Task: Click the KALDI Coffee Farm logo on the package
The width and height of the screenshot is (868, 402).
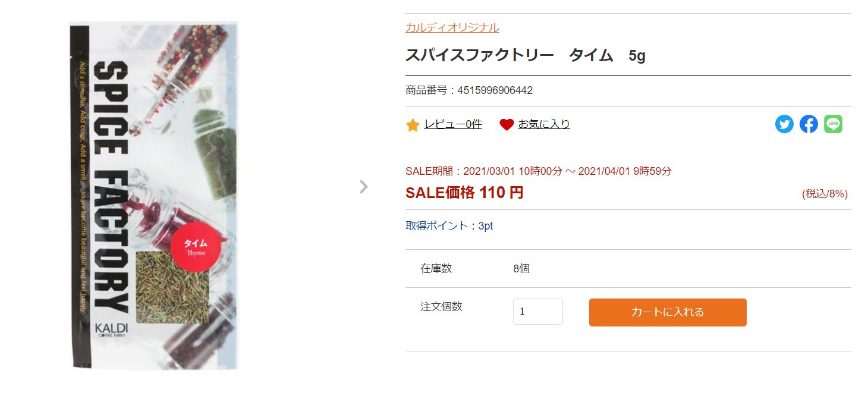Action: 111,329
